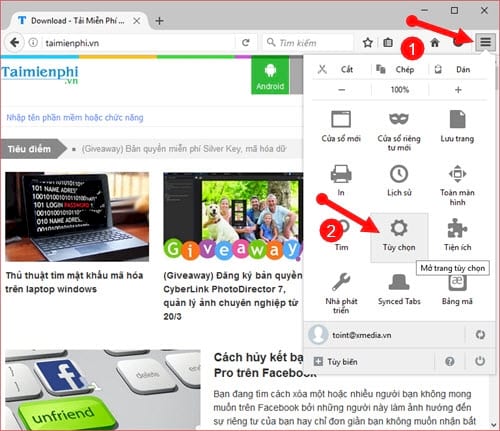Screen dimensions: 500x431
Task: Reload the page with refresh icon
Action: 246,43
